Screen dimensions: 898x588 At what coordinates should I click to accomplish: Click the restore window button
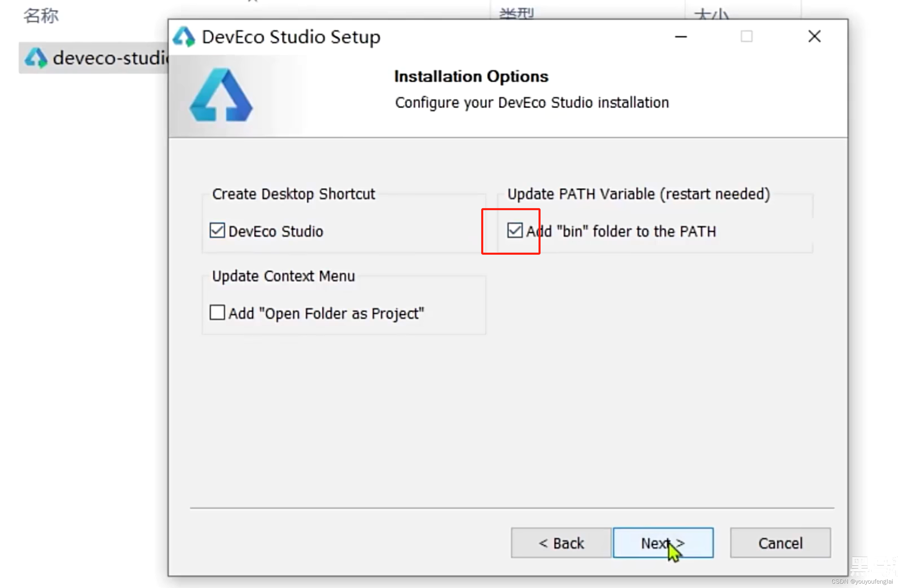[747, 36]
